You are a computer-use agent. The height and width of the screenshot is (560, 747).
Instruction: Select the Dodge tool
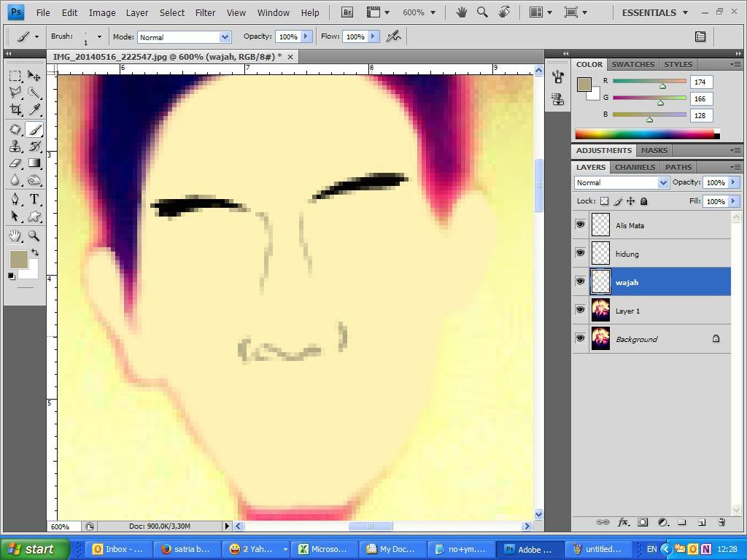[x=34, y=180]
